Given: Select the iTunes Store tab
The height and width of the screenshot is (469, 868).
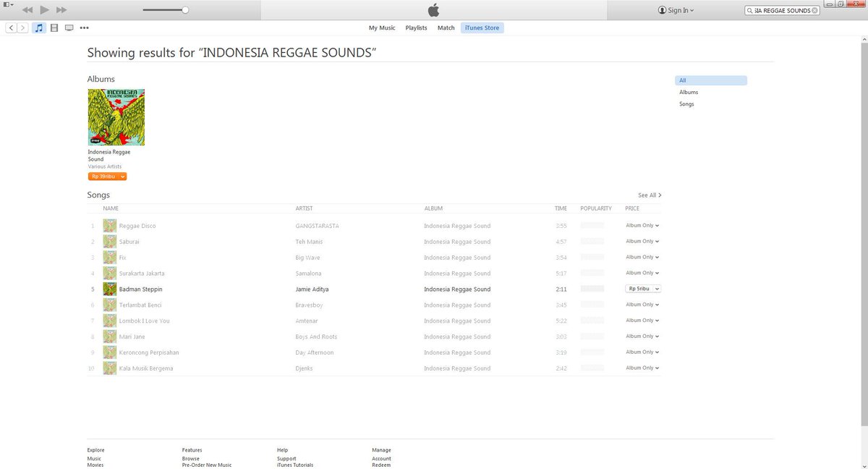Looking at the screenshot, I should point(482,28).
